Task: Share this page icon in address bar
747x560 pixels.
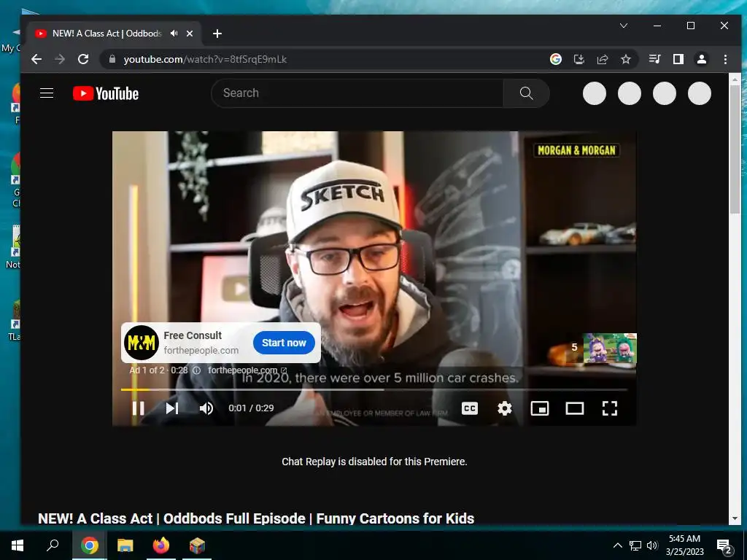Action: tap(603, 59)
